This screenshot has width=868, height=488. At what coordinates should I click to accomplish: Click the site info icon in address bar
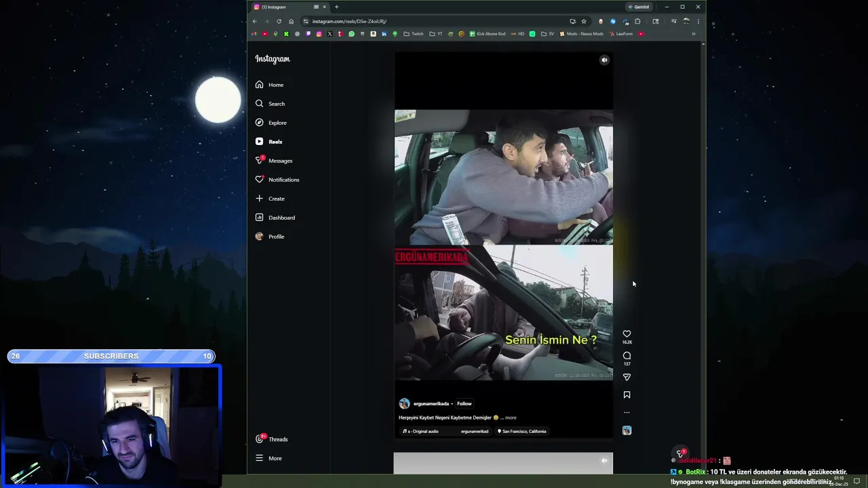tap(306, 21)
